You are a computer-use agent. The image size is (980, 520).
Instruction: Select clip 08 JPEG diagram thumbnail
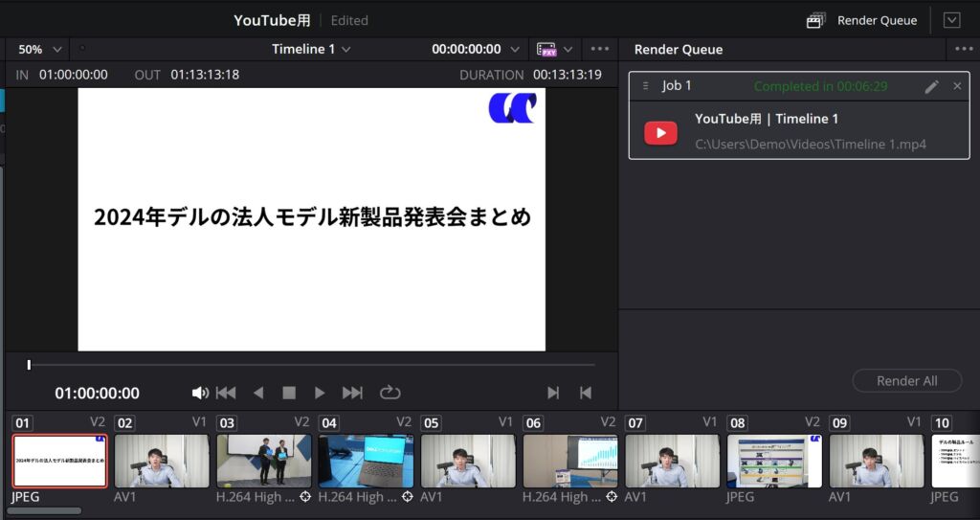(774, 462)
